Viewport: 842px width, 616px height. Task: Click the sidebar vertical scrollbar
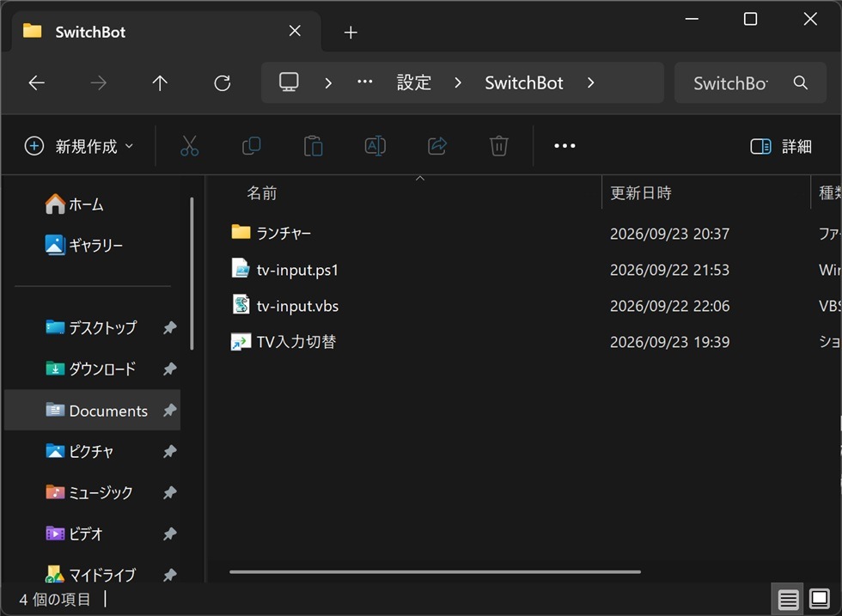[x=192, y=274]
